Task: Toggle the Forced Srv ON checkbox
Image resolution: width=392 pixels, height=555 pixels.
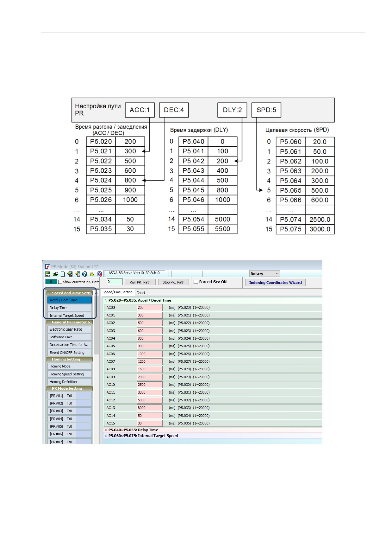Action: pyautogui.click(x=196, y=282)
